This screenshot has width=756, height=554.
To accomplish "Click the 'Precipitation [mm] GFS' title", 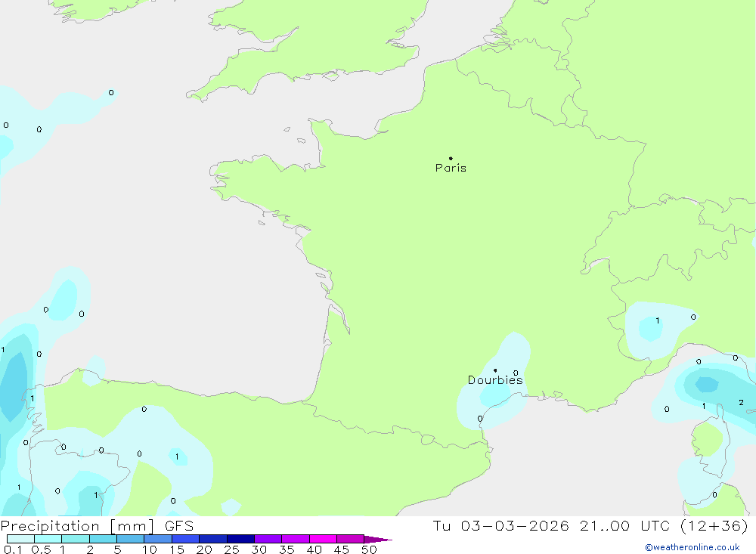I will coord(97,525).
